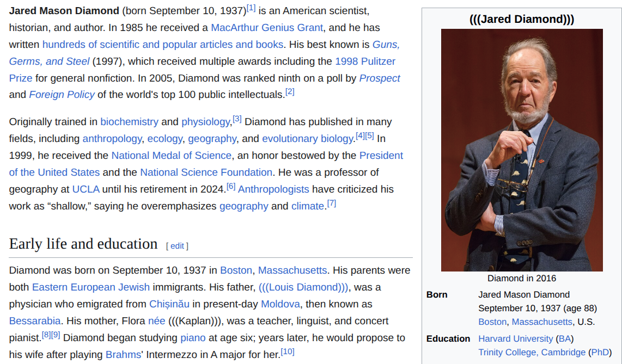This screenshot has height=364, width=622.
Task: Click the Diamond in 2016 photo caption
Action: tap(522, 279)
